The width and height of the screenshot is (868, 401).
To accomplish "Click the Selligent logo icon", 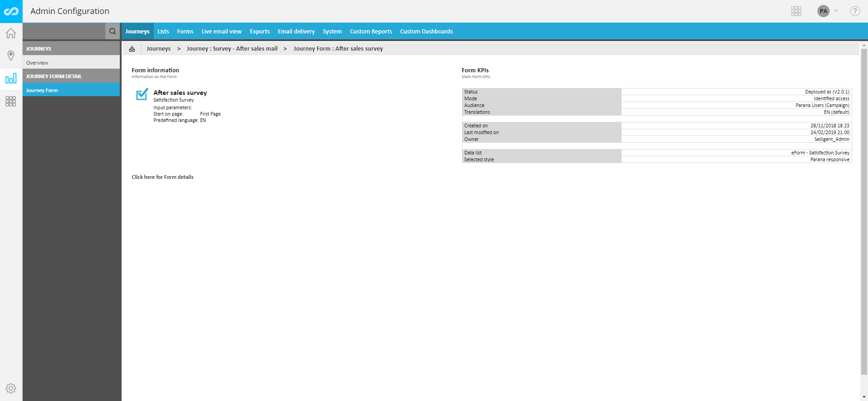I will point(11,11).
